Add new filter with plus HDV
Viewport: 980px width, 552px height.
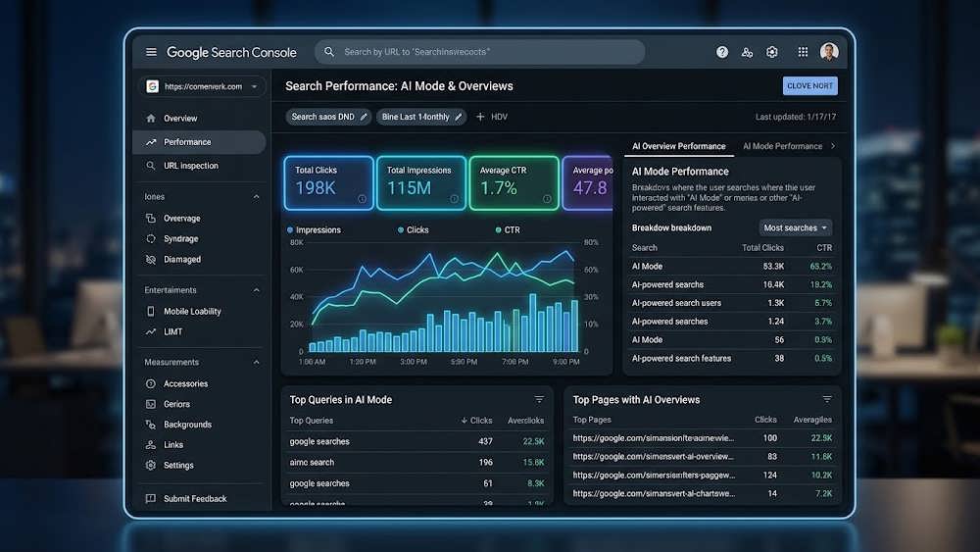point(492,117)
